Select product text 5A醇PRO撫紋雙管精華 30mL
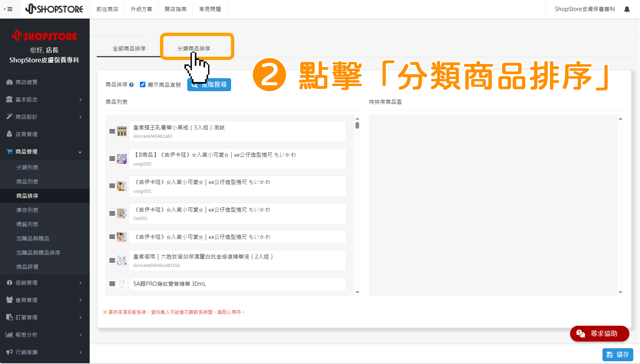The height and width of the screenshot is (364, 640). click(x=169, y=284)
